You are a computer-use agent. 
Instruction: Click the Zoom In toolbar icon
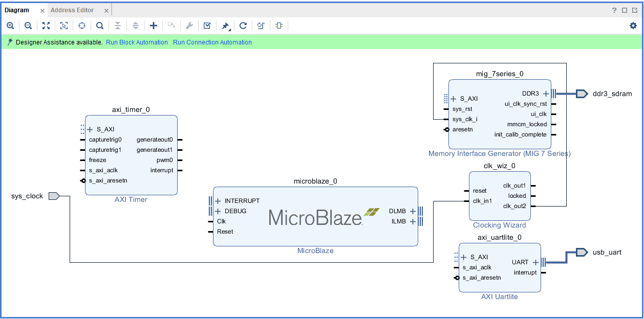(10, 26)
